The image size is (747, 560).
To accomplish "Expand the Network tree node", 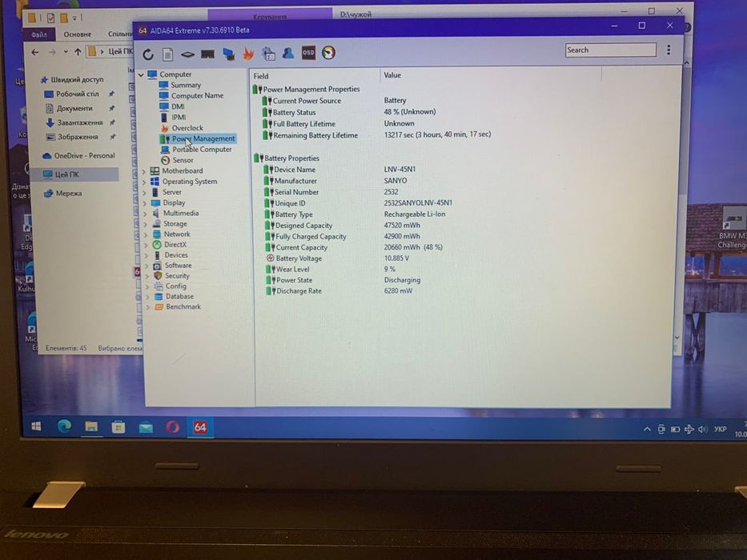I will tap(146, 234).
